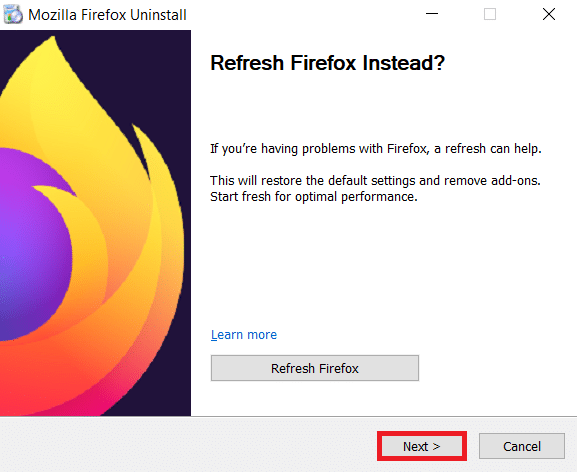
Task: Click the "restore the default settings" line
Action: 375,181
